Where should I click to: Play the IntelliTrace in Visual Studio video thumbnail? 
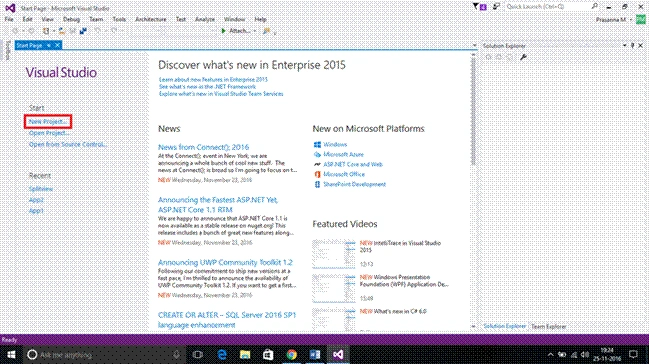pos(334,253)
